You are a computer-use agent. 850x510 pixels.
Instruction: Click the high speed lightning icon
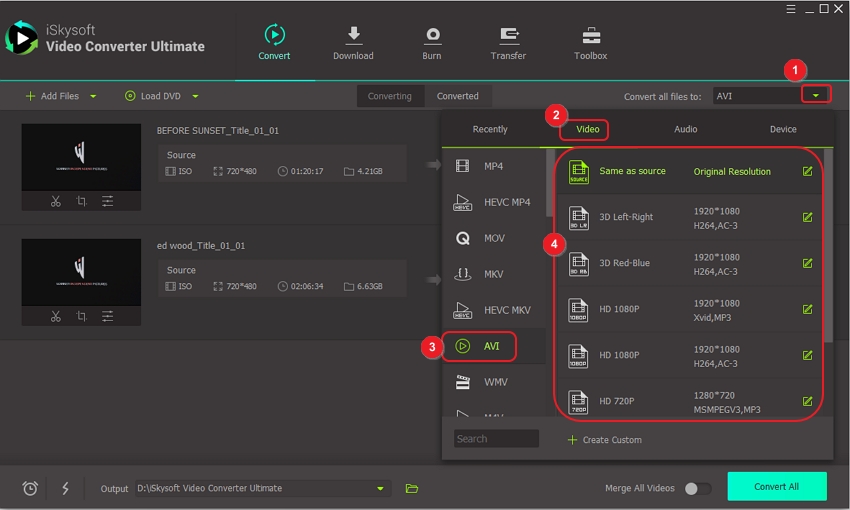click(65, 488)
